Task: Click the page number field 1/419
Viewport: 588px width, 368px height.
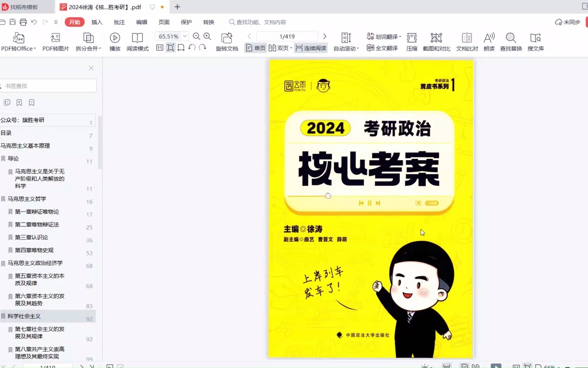Action: tap(287, 36)
